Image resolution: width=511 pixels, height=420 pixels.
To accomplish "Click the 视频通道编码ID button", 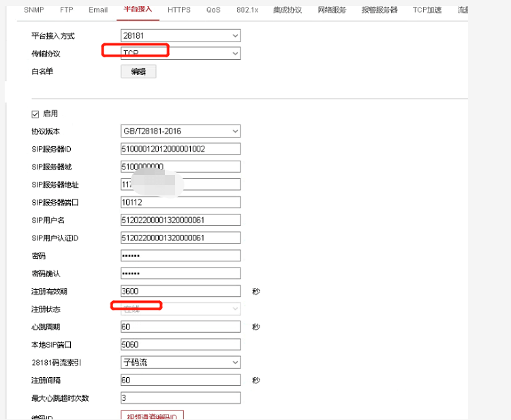I will (x=152, y=415).
